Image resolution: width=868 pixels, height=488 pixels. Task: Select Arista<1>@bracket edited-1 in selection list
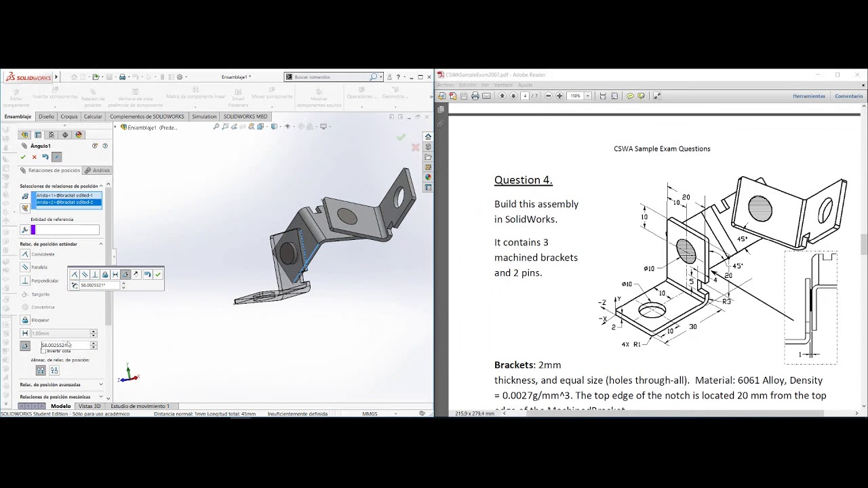(66, 195)
